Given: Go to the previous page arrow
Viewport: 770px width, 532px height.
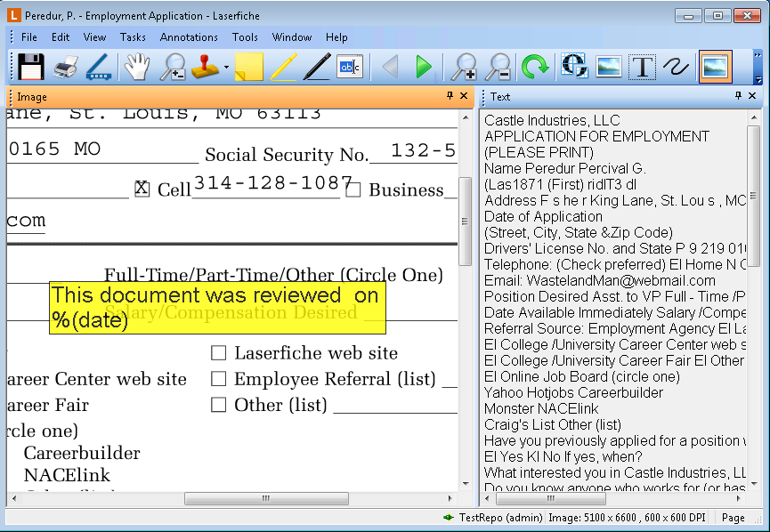Looking at the screenshot, I should click(x=391, y=67).
